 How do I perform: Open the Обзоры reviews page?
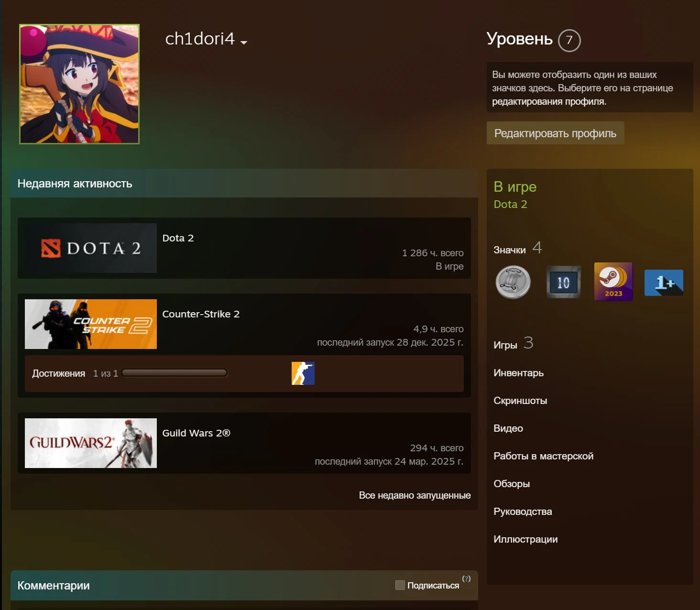512,484
